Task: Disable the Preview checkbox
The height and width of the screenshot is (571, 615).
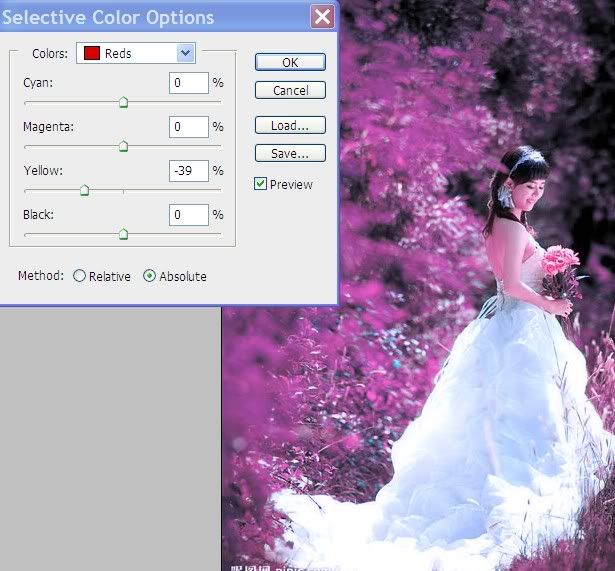Action: click(x=261, y=184)
